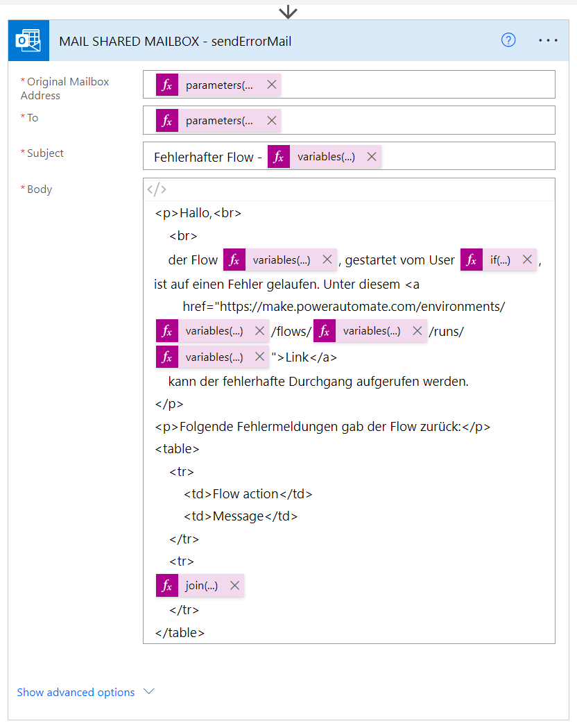Click fx icon in Subject variables token
This screenshot has width=577, height=728.
pyautogui.click(x=279, y=157)
